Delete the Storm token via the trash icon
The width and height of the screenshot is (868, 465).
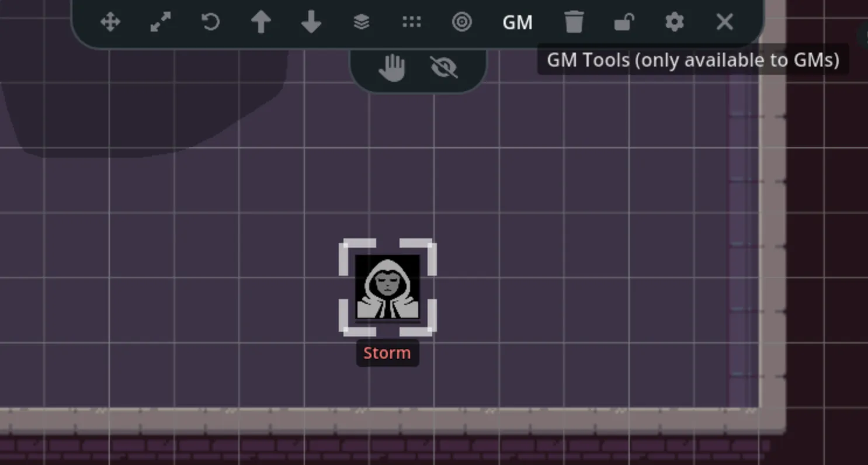(x=574, y=22)
